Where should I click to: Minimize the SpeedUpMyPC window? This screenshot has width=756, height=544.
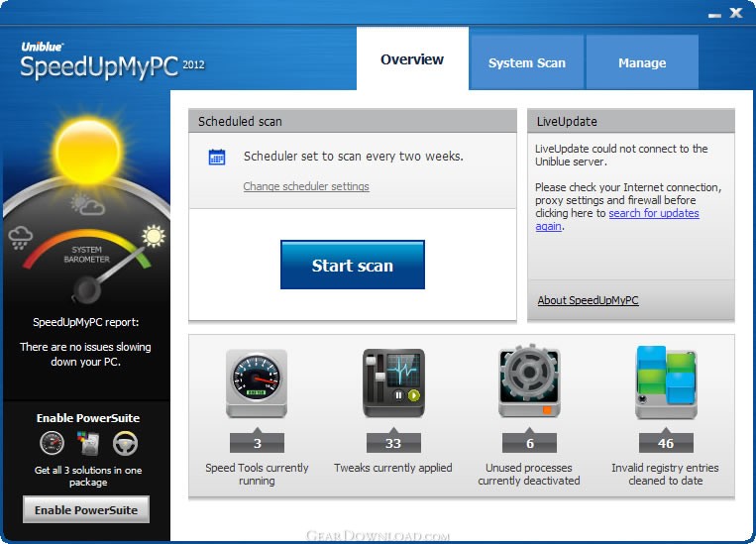coord(714,15)
